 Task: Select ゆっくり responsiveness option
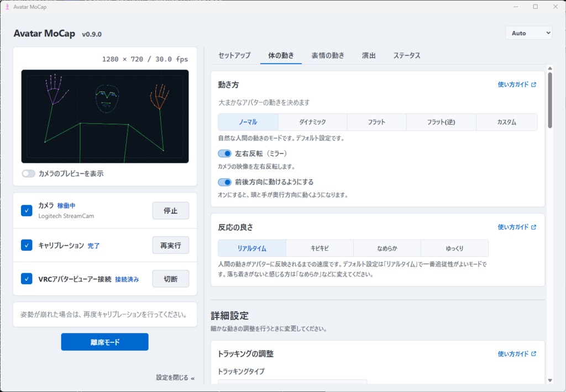[454, 248]
